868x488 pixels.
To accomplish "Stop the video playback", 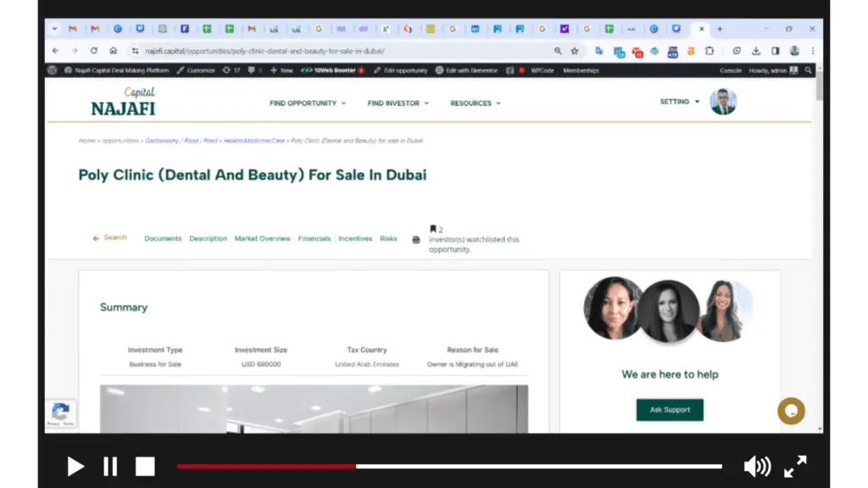I will pos(145,467).
